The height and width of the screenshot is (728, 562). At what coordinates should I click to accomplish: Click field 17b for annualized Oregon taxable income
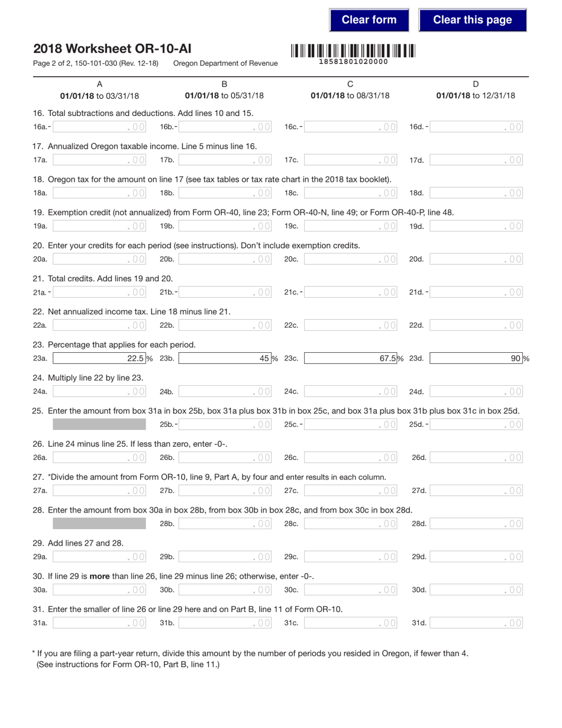225,160
